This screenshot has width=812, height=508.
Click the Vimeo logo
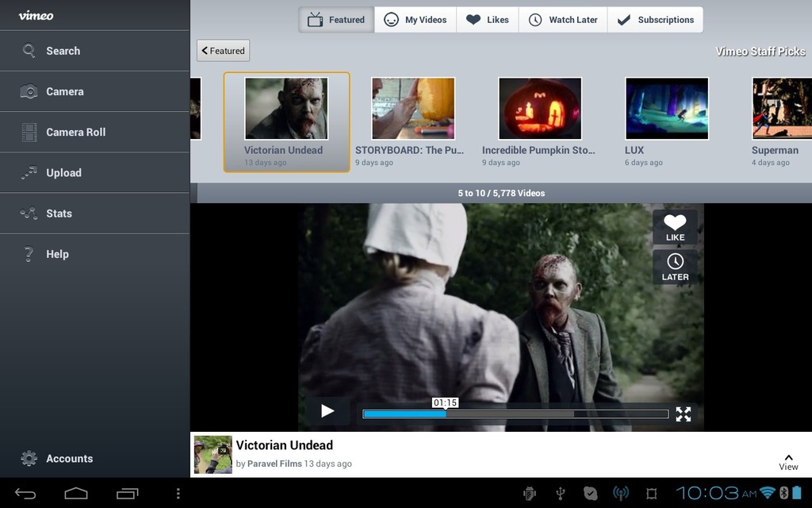(36, 16)
